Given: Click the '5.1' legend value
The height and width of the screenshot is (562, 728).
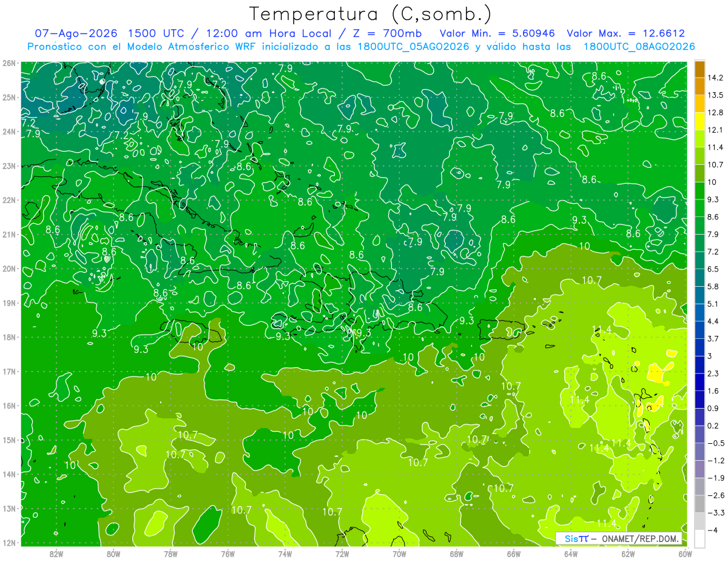Looking at the screenshot, I should 713,304.
